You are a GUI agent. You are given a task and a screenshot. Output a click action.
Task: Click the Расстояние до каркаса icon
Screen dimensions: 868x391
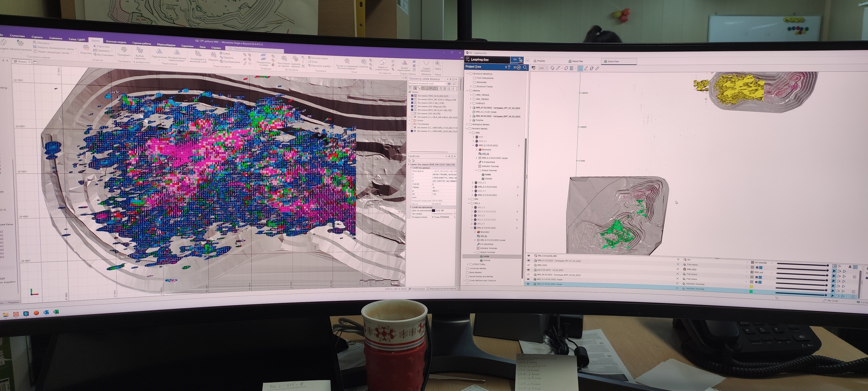(284, 59)
